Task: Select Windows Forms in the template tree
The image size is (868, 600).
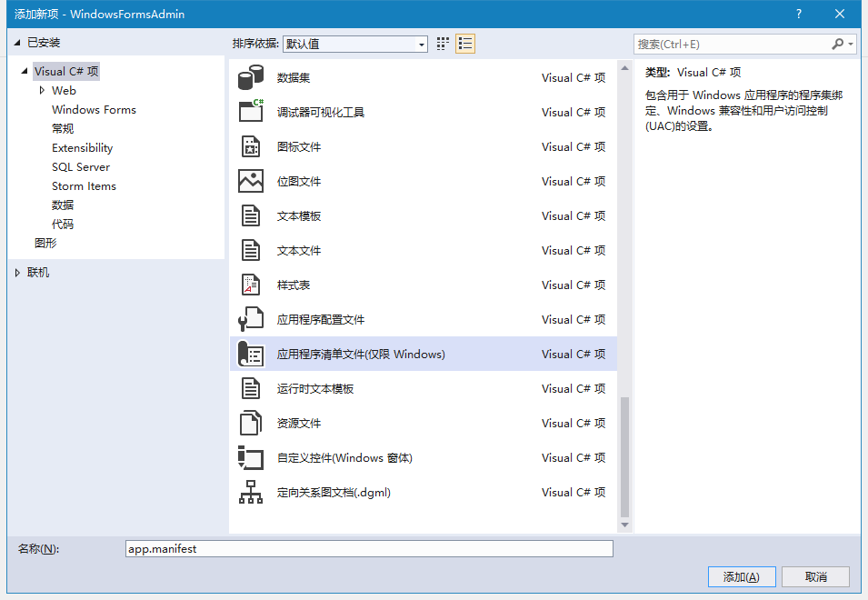Action: pyautogui.click(x=94, y=109)
